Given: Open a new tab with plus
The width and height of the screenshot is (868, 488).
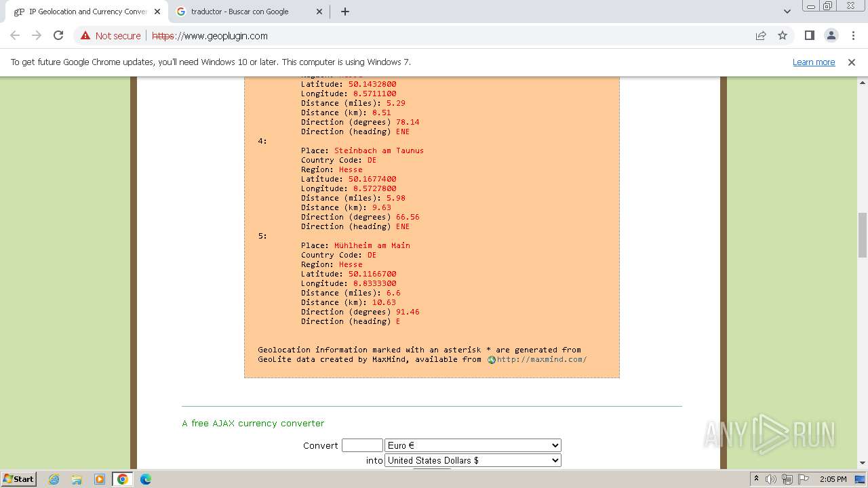Looking at the screenshot, I should 344,12.
